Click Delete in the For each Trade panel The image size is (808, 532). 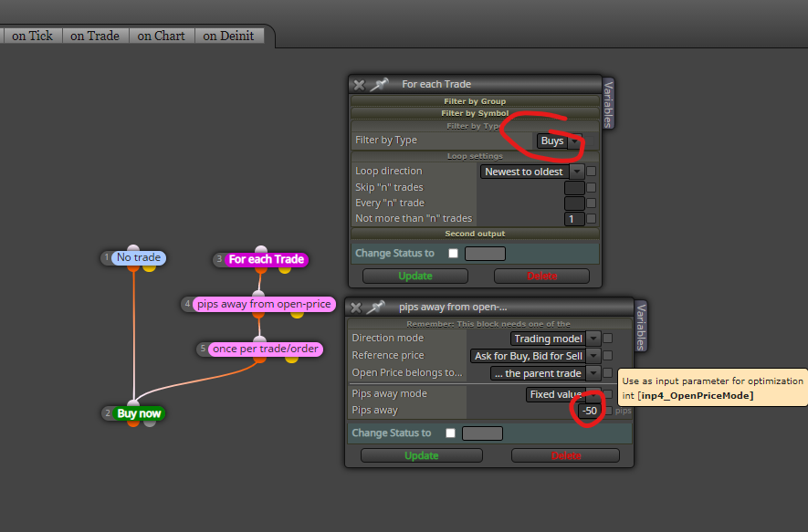click(541, 276)
